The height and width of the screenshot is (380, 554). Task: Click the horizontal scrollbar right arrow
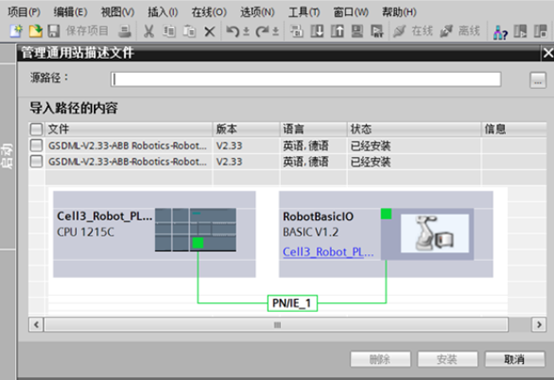[x=539, y=325]
